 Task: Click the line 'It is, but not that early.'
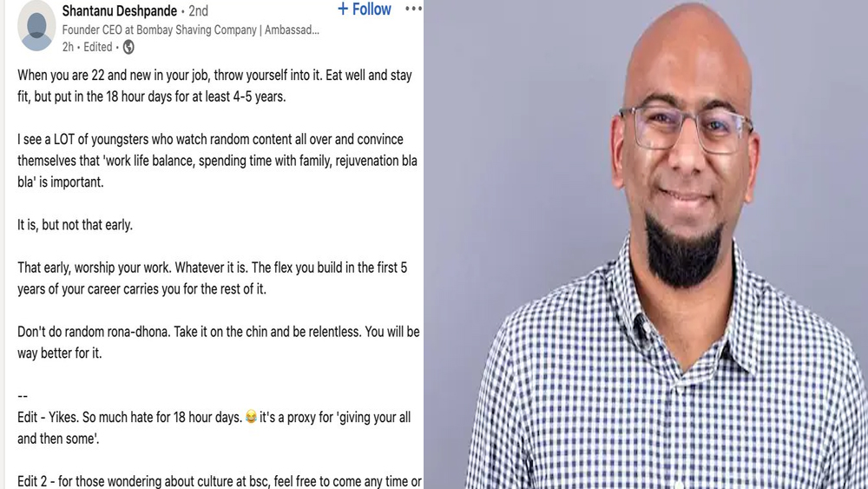click(75, 225)
